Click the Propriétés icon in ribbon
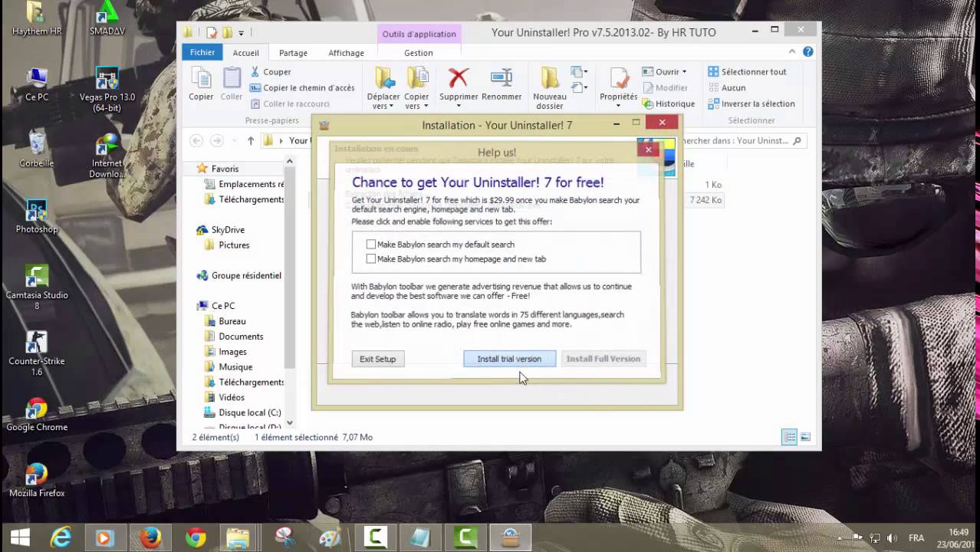Screen dimensions: 980x552 tap(618, 78)
